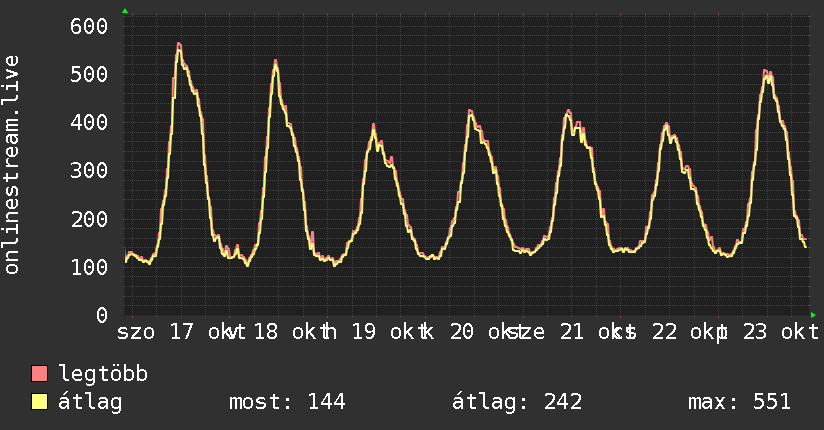Click the pink legtöbb legend swatch

point(39,374)
